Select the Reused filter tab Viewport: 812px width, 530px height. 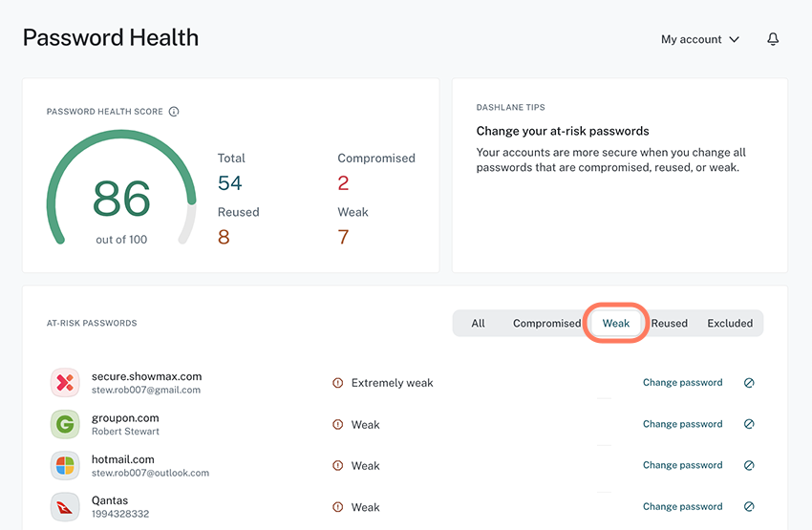pyautogui.click(x=669, y=324)
